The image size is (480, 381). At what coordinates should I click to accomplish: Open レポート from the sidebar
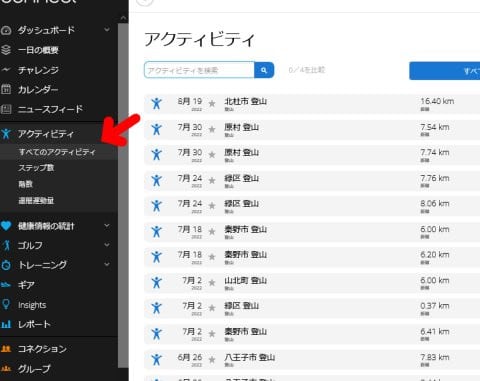click(34, 324)
